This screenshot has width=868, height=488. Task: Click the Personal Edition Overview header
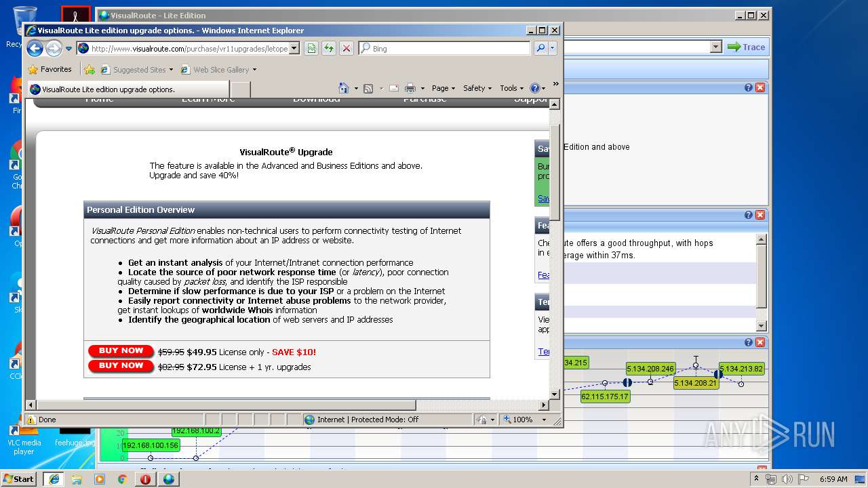286,210
